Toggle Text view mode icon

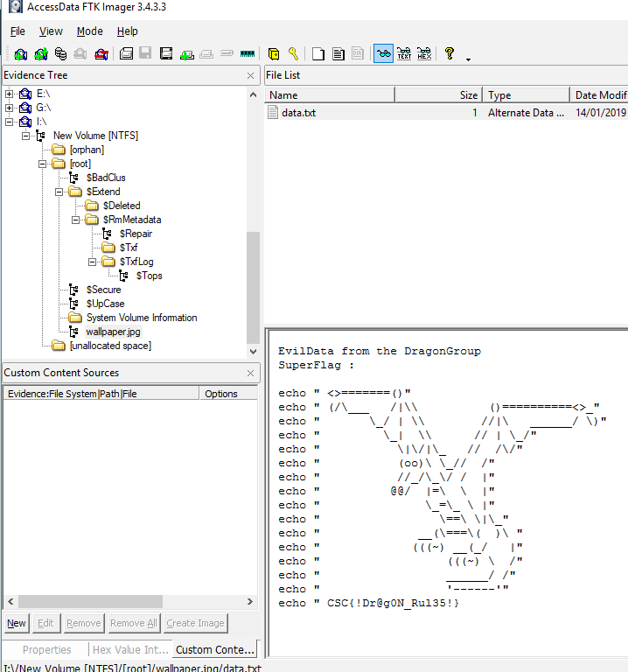[404, 53]
